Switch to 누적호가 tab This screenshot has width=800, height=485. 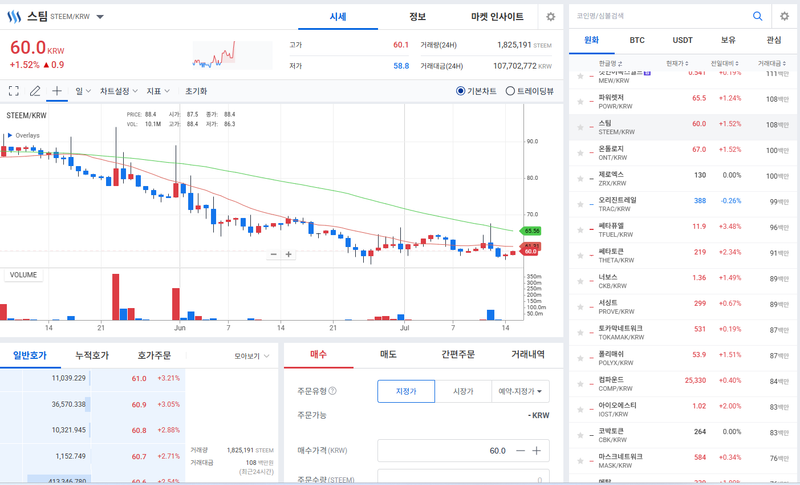(x=92, y=355)
